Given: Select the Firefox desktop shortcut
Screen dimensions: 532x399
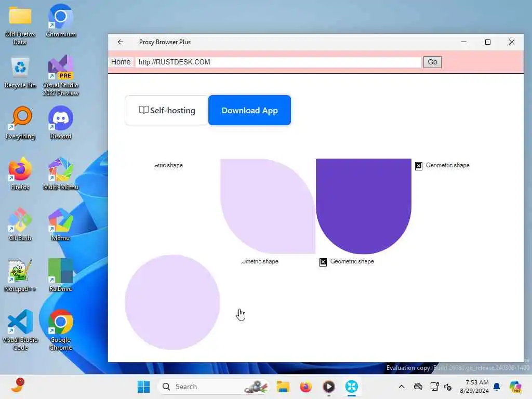Looking at the screenshot, I should tap(20, 174).
